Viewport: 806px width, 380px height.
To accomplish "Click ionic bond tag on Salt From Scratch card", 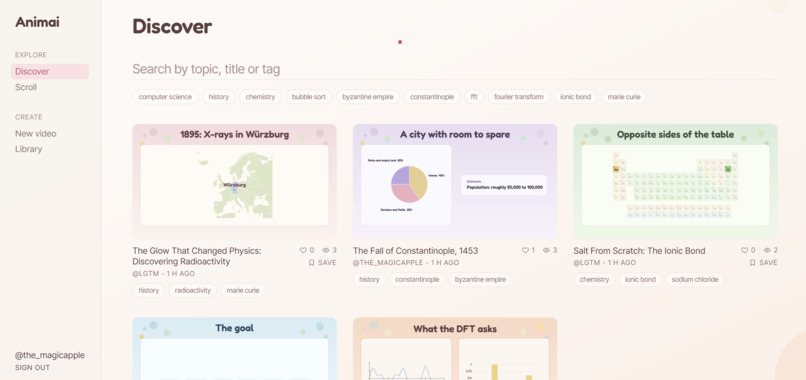I will click(640, 280).
